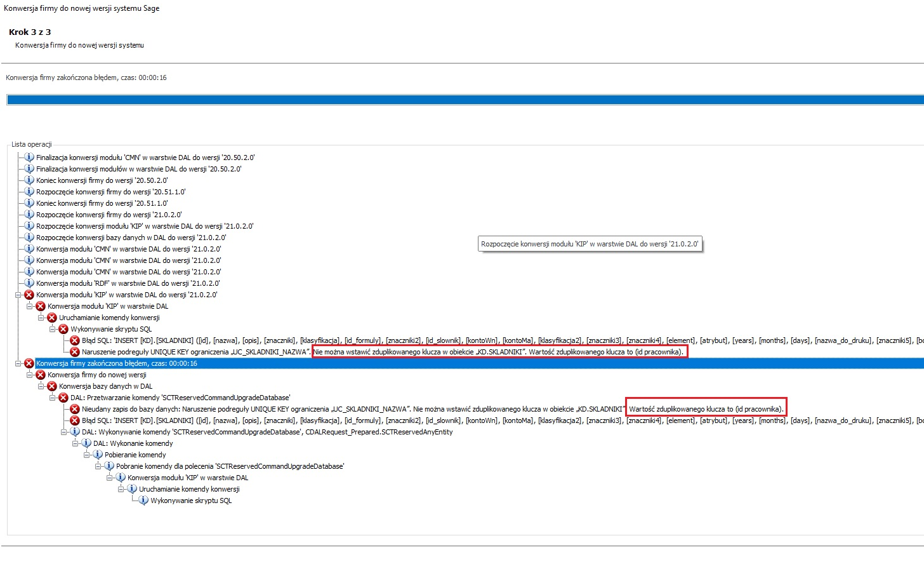The width and height of the screenshot is (924, 571).
Task: Select Błąd SQL row below Nieudany zapis do bazy
Action: (x=502, y=420)
